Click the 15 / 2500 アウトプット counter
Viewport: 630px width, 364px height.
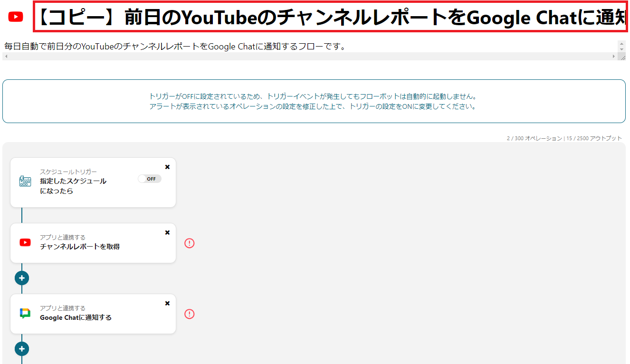[594, 138]
